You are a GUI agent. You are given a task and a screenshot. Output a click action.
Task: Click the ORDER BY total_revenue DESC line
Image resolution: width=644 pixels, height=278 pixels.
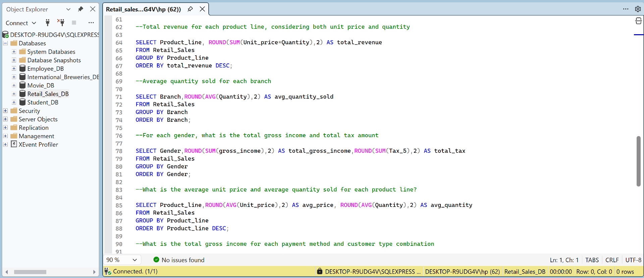pyautogui.click(x=184, y=66)
